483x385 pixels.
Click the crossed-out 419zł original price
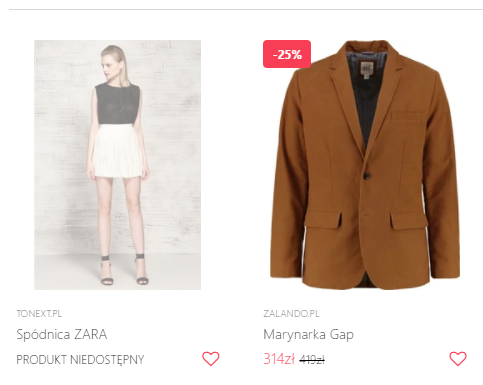click(x=312, y=359)
